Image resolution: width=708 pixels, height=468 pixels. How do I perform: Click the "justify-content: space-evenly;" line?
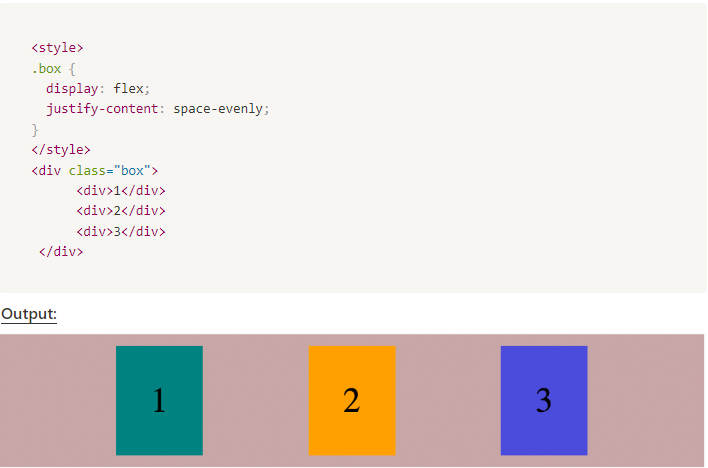point(158,109)
